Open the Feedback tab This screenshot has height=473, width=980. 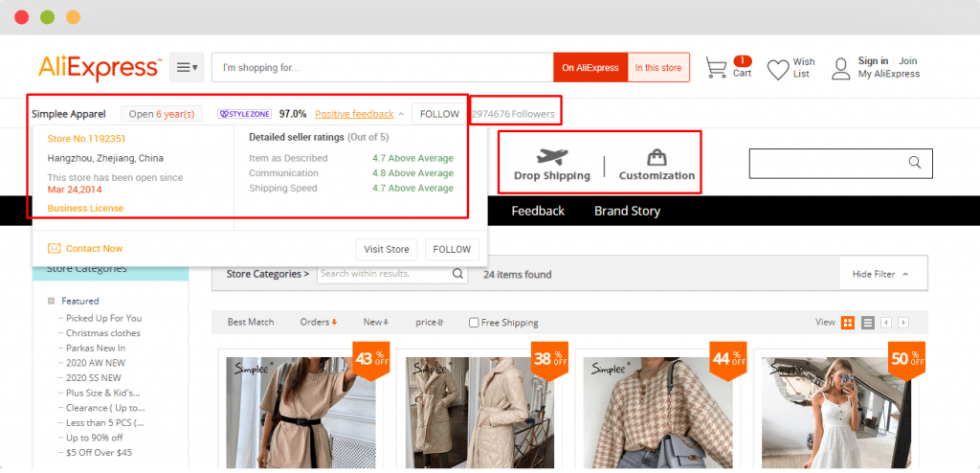coord(538,211)
